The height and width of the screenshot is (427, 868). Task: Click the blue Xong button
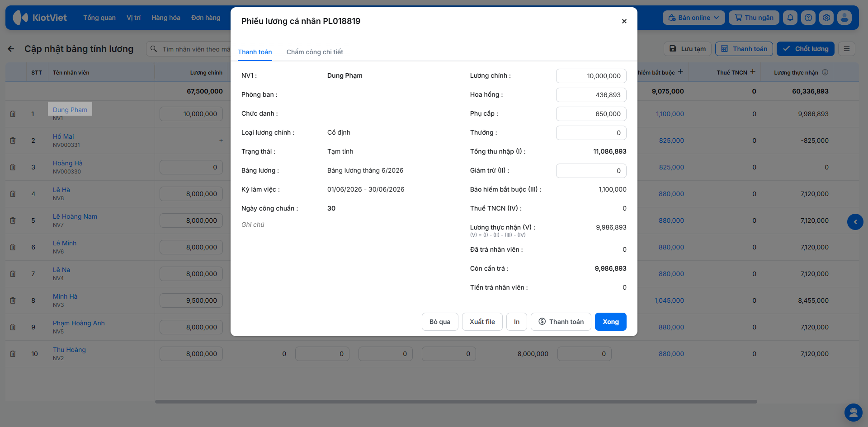pos(611,322)
